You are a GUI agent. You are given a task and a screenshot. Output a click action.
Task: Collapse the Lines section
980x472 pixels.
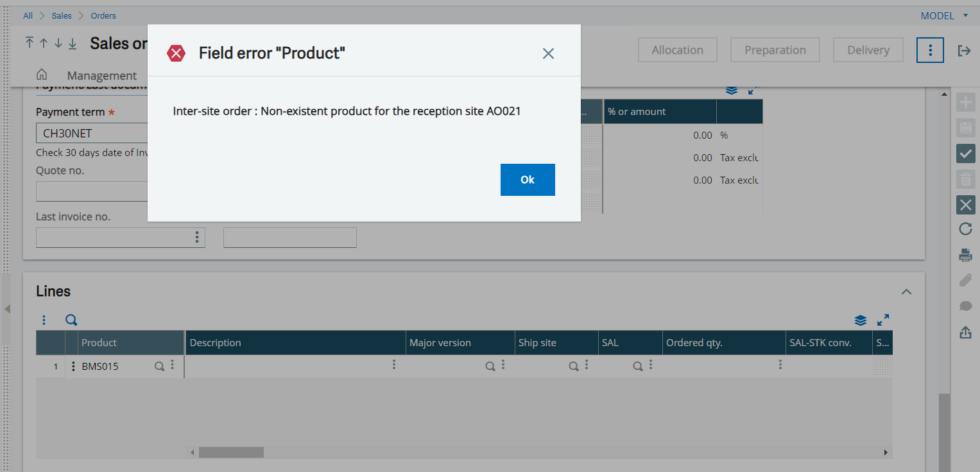[x=906, y=292]
